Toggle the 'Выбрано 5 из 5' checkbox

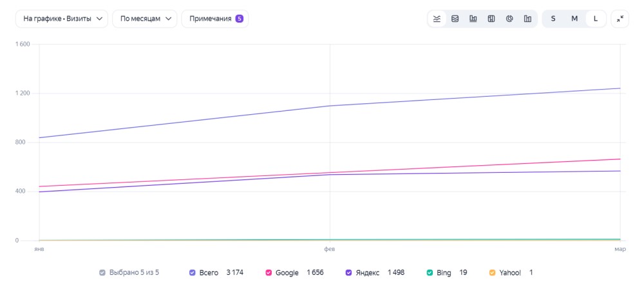(x=102, y=272)
